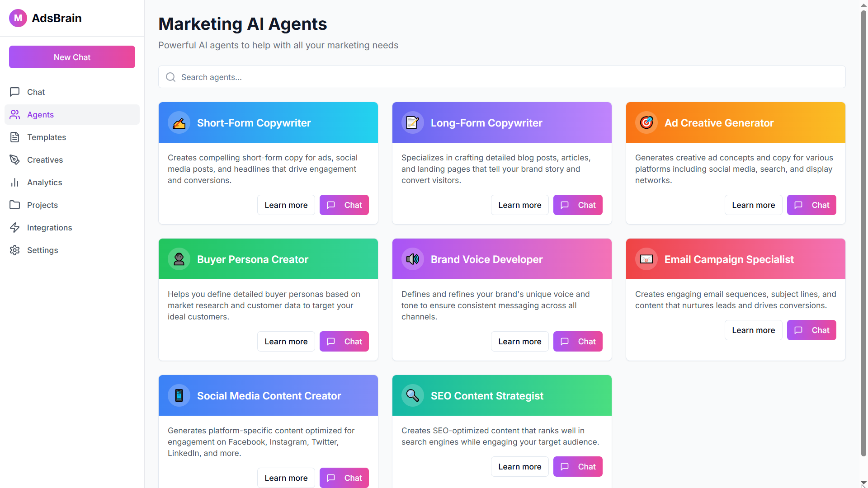This screenshot has width=868, height=488.
Task: Learn more about Long-Form Copywriter
Action: [520, 205]
